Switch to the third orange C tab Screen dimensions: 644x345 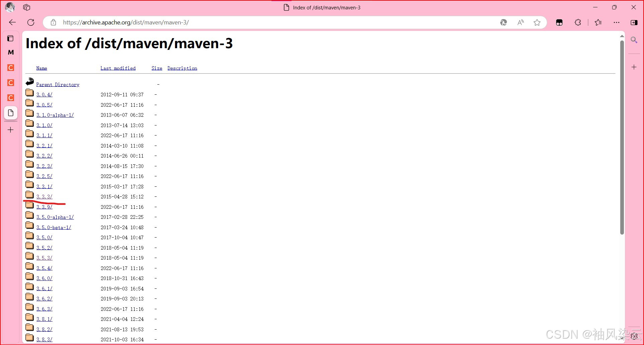pos(11,98)
